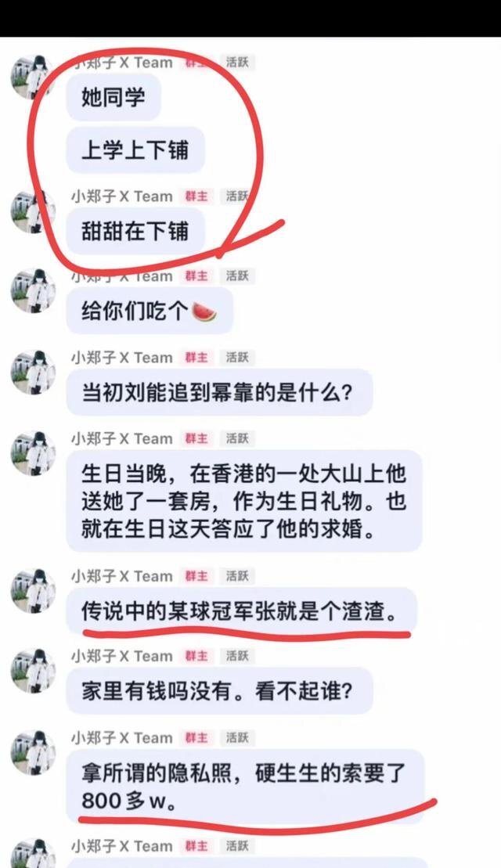The width and height of the screenshot is (501, 868).
Task: Select the 800多w message bubble
Action: (245, 786)
